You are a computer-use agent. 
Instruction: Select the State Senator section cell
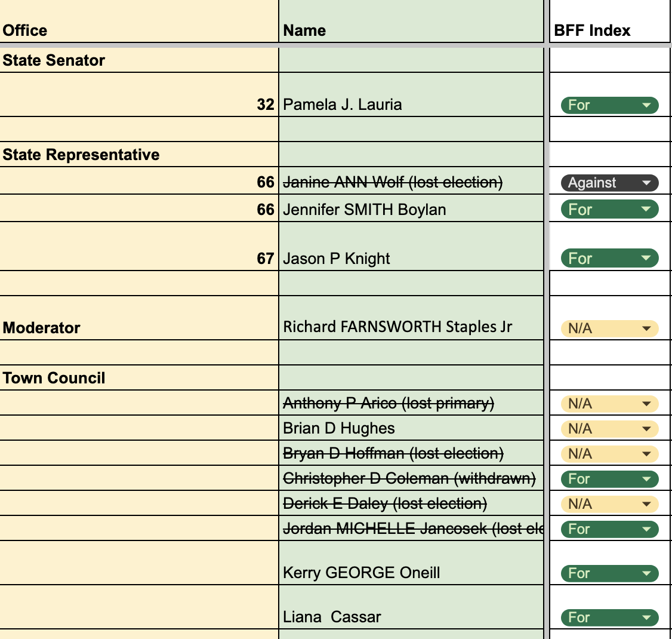tap(139, 60)
